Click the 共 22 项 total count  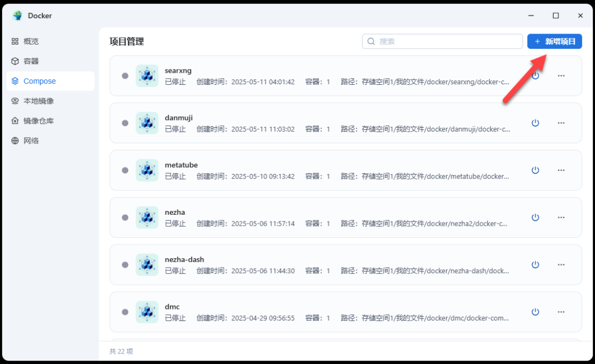coord(121,351)
